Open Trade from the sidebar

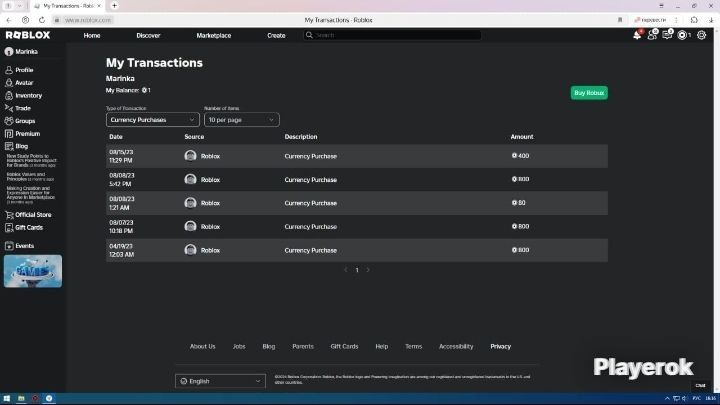[x=23, y=108]
